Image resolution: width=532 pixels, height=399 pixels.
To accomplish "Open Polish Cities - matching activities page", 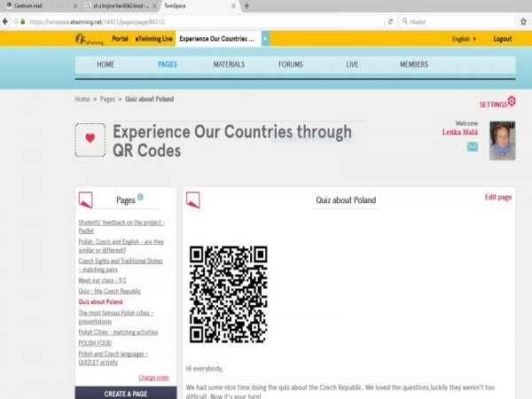I will [x=118, y=332].
